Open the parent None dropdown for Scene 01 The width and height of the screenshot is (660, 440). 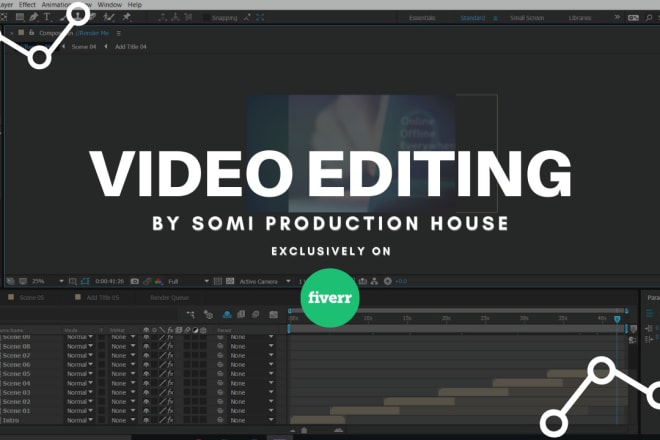[251, 411]
